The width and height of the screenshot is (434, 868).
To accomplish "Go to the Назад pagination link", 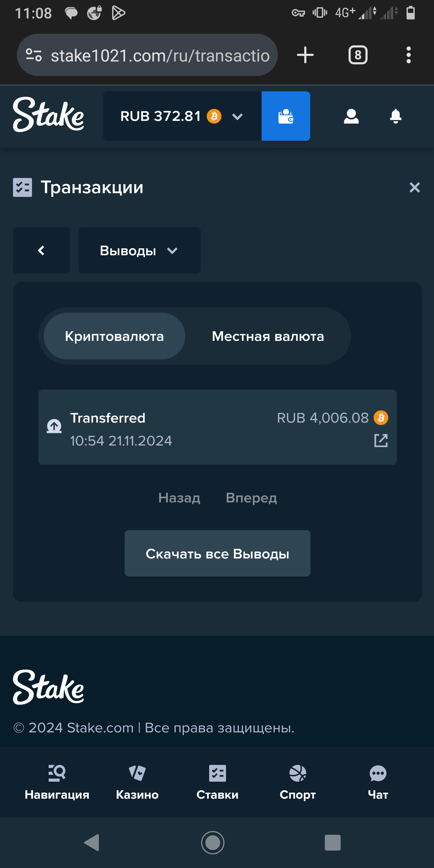I will tap(179, 498).
